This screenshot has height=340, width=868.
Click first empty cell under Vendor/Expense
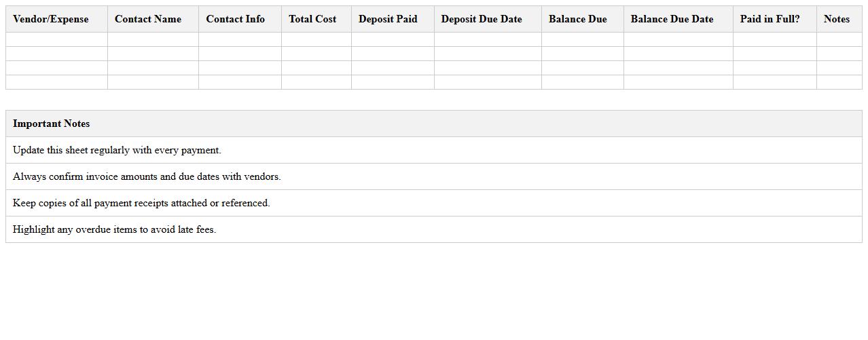click(x=56, y=39)
